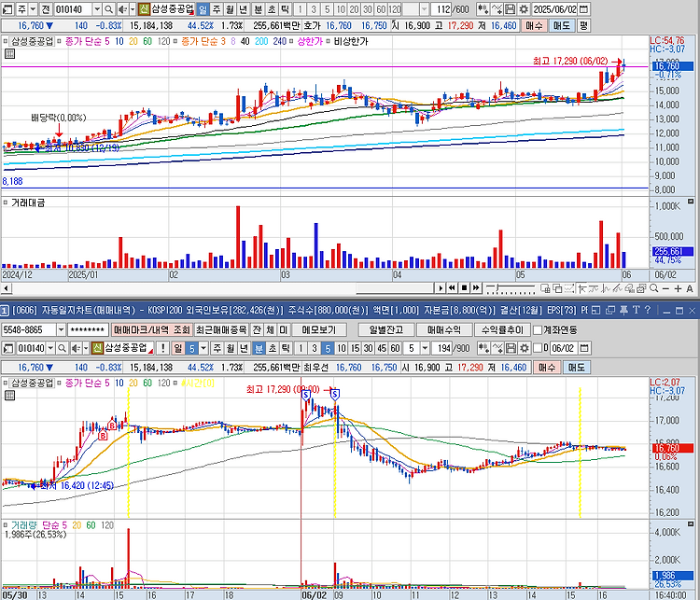The height and width of the screenshot is (600, 700).
Task: Expand 일 5 day-count dropdown in lower toolbar
Action: coord(203,348)
